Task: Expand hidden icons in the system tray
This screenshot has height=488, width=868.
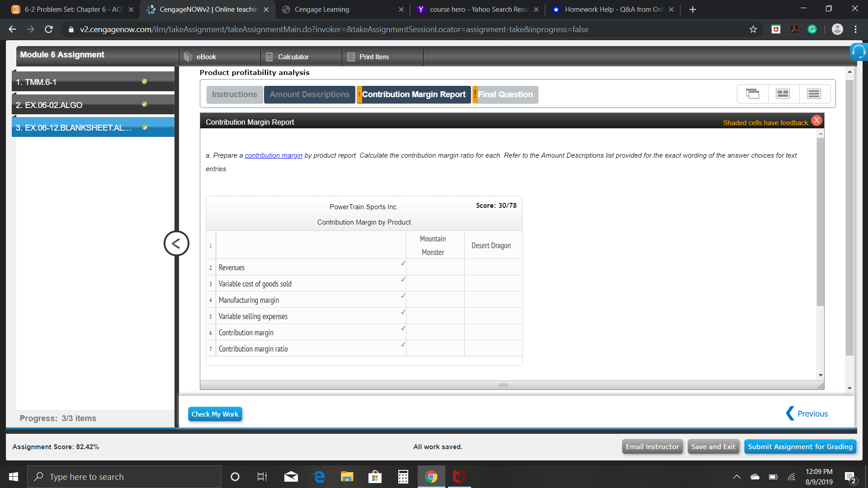Action: click(737, 476)
